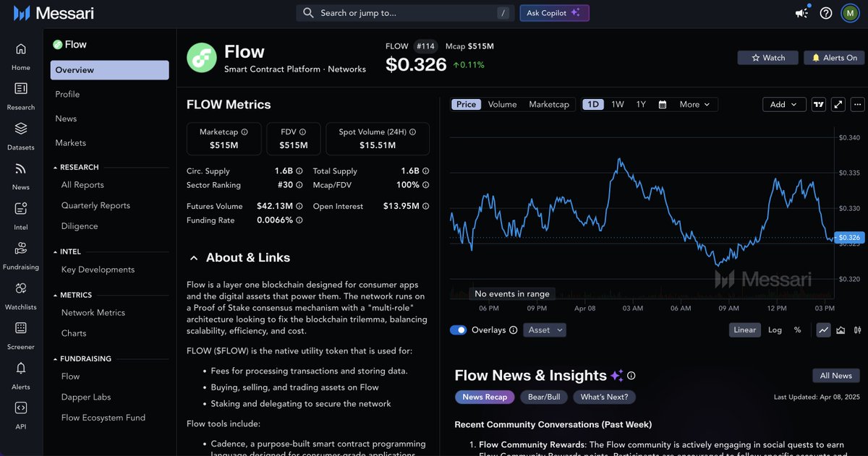Open the Intel sidebar icon
Viewport: 868px width, 456px height.
click(x=20, y=215)
